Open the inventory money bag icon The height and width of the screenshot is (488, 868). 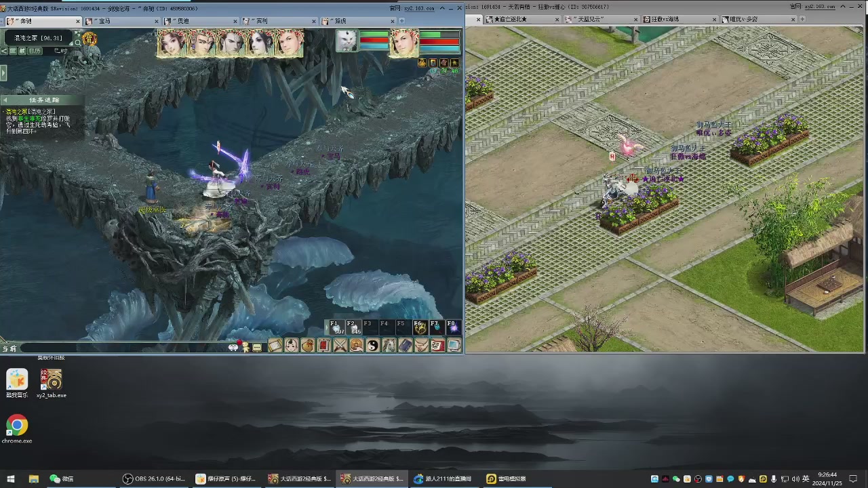tap(308, 346)
